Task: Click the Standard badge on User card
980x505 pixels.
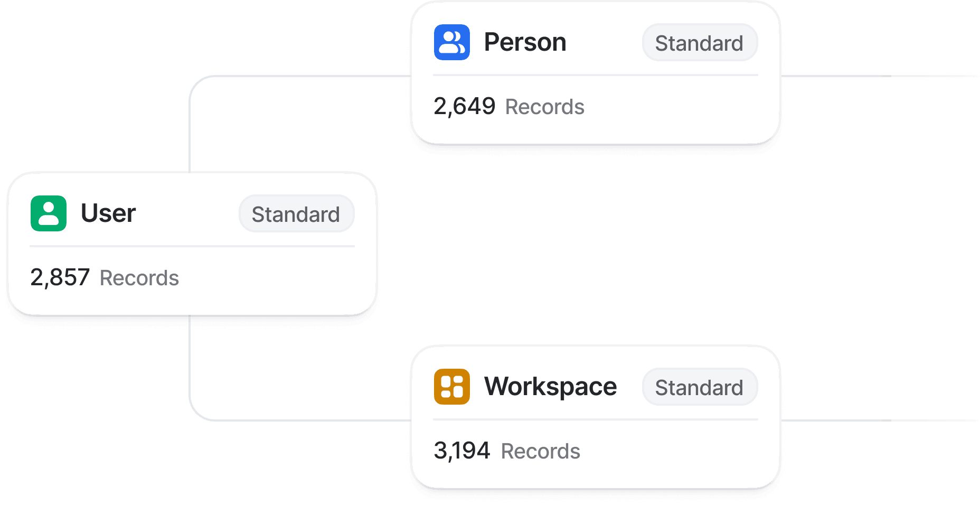Action: tap(296, 214)
